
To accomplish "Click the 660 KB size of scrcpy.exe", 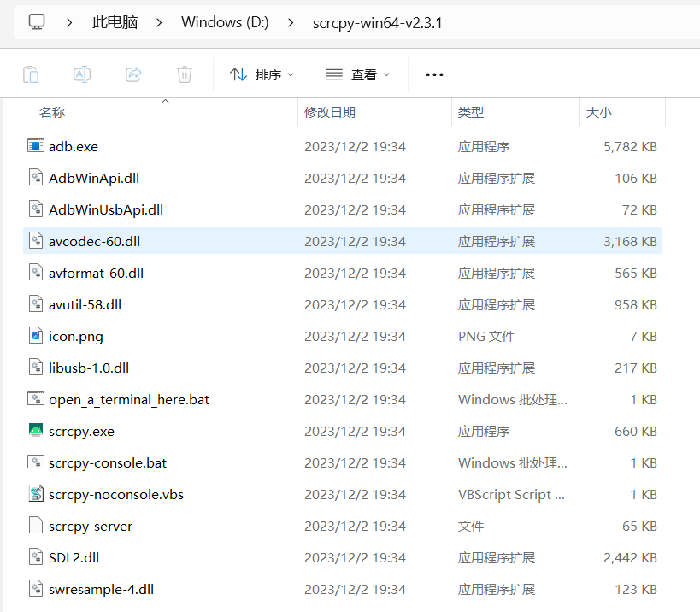I will (x=636, y=432).
